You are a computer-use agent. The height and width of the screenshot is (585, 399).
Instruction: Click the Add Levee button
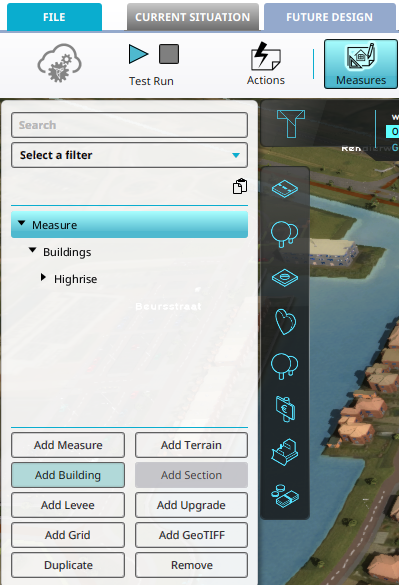[x=68, y=505]
